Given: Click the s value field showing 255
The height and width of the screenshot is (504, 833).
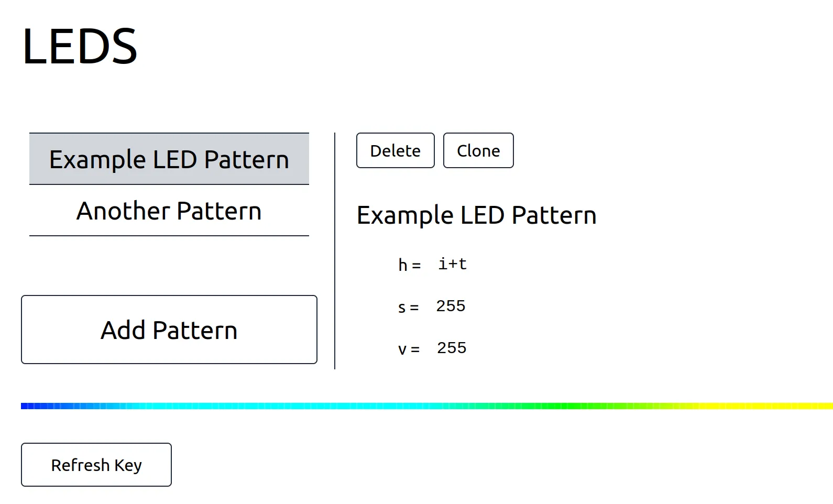Looking at the screenshot, I should (451, 306).
